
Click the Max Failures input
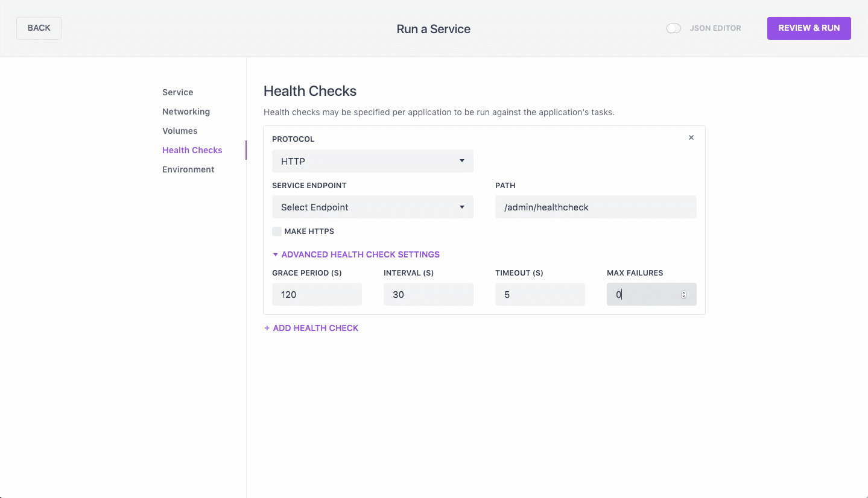[651, 294]
